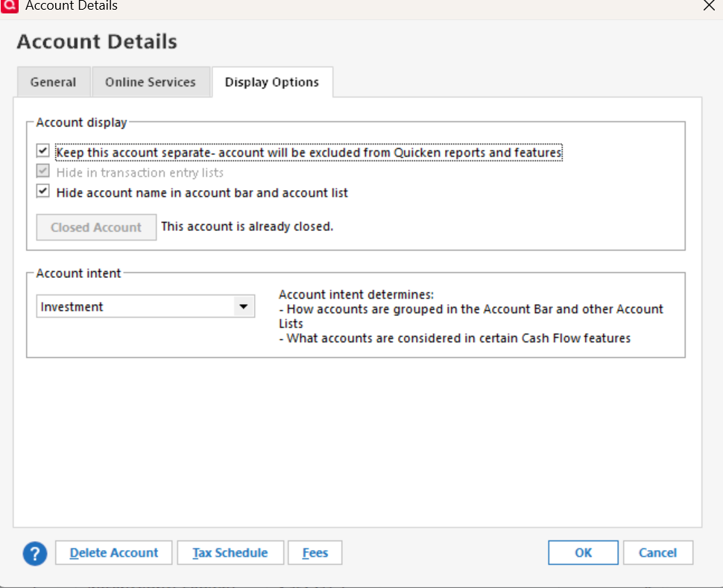Click the Quicken logo in title bar

point(11,6)
